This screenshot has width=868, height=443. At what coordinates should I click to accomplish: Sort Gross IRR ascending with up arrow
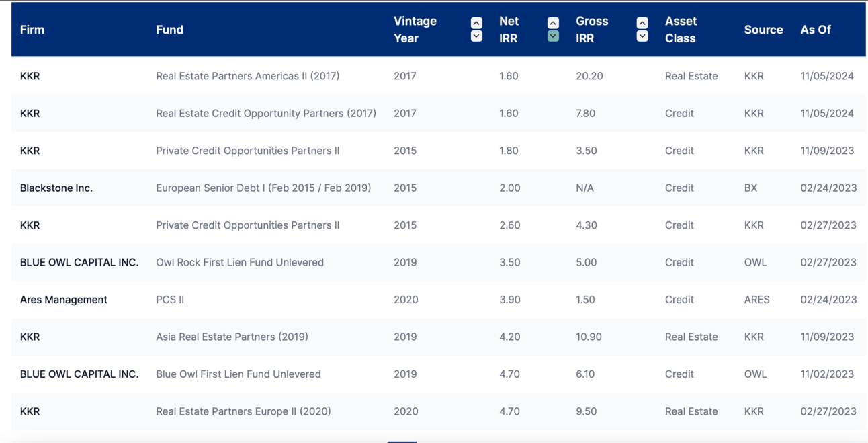pos(642,23)
